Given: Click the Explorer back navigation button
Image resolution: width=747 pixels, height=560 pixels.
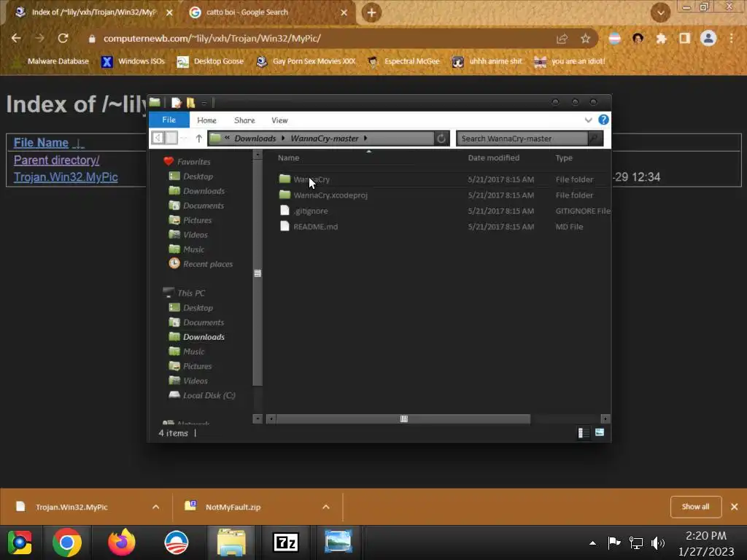Looking at the screenshot, I should (158, 138).
